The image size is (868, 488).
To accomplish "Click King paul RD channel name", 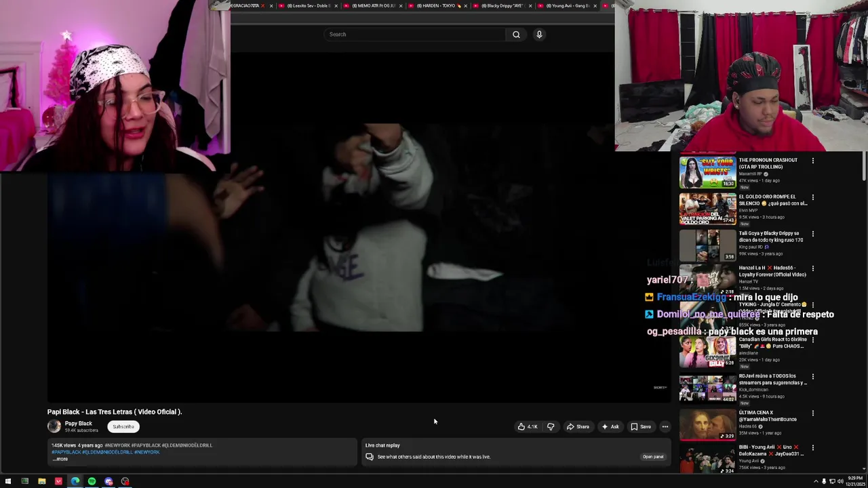I will (752, 247).
